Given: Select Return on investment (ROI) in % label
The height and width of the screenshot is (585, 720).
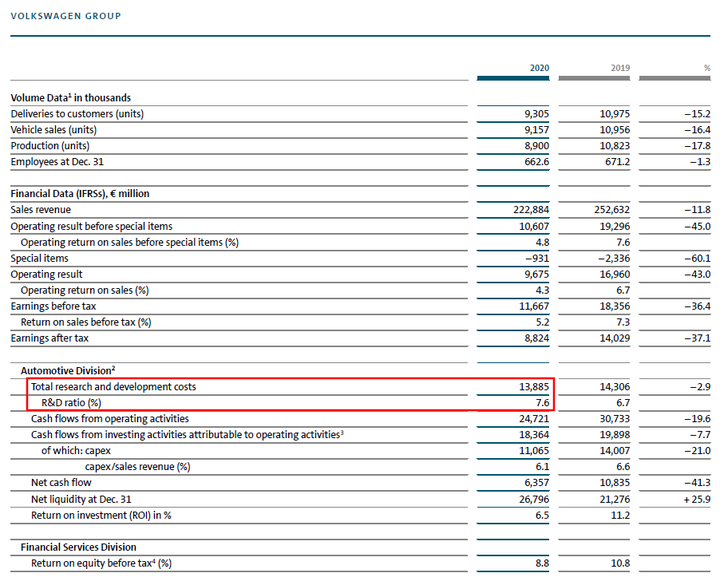Looking at the screenshot, I should point(101,515).
